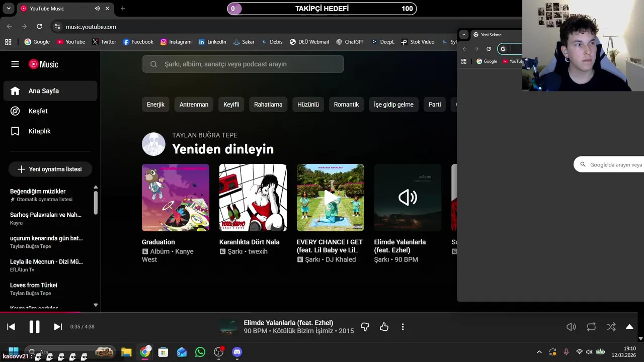The width and height of the screenshot is (644, 362).
Task: Open a new Chrome tab
Action: [122, 9]
